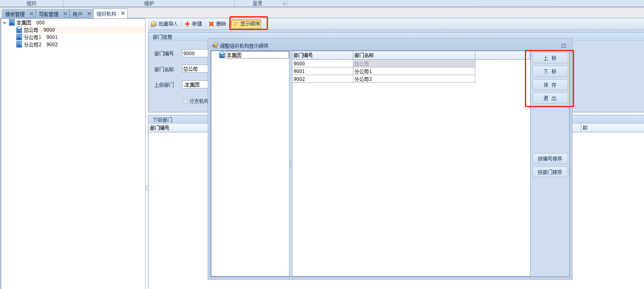
Task: Click the 新建 plus icon
Action: 187,24
